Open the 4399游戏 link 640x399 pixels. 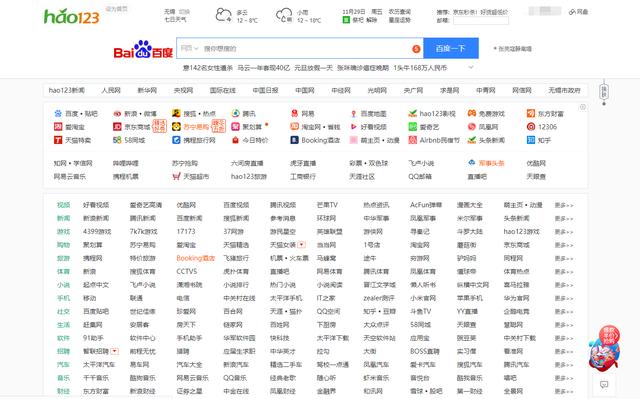click(97, 232)
